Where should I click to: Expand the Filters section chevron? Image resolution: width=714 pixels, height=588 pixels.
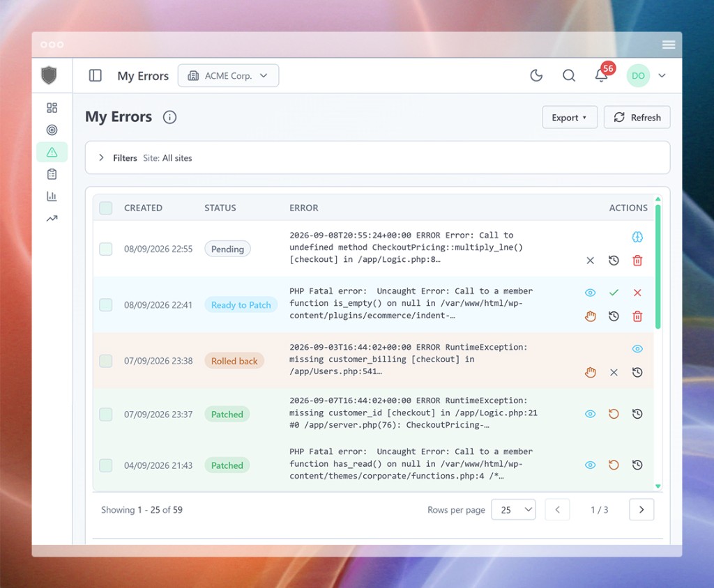[101, 157]
